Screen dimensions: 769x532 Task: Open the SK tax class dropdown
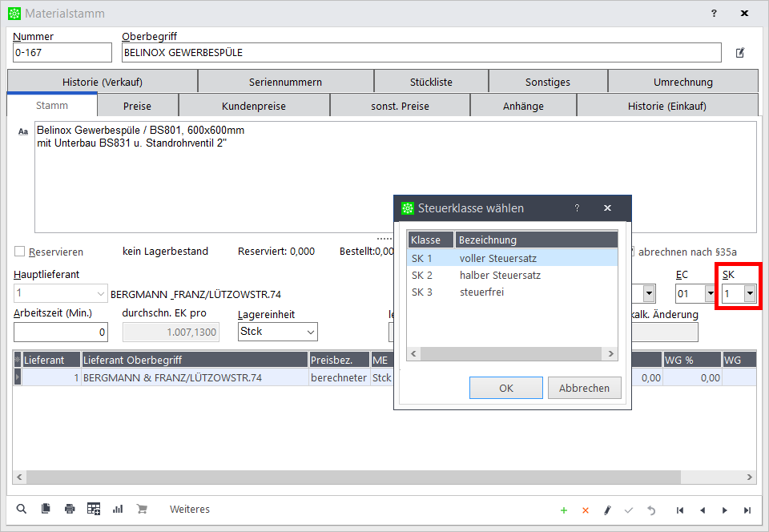[x=749, y=294]
